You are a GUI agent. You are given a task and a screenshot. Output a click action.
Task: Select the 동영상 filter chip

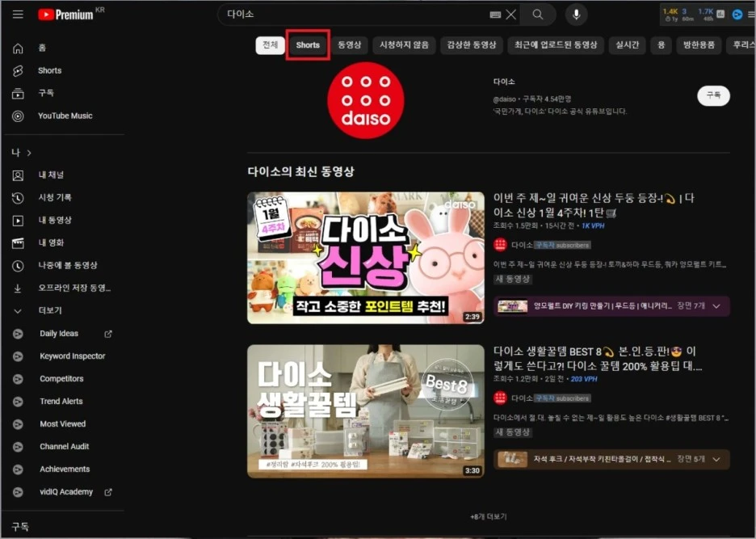click(x=350, y=45)
